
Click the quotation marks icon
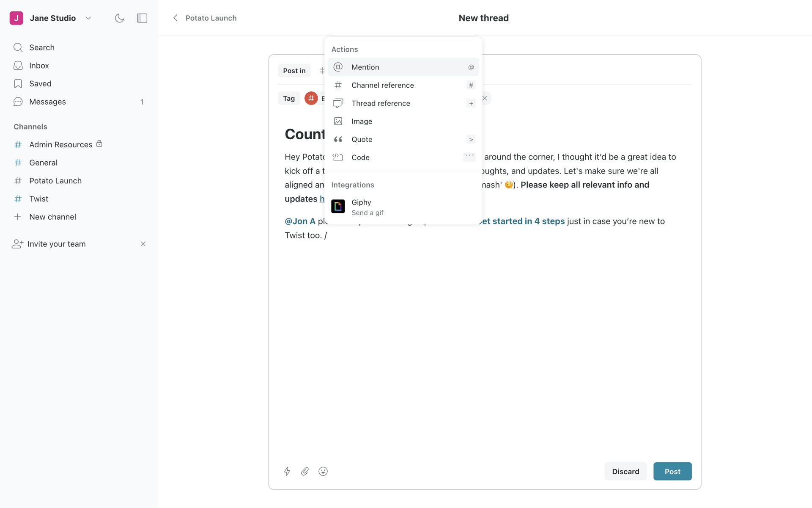tap(338, 139)
